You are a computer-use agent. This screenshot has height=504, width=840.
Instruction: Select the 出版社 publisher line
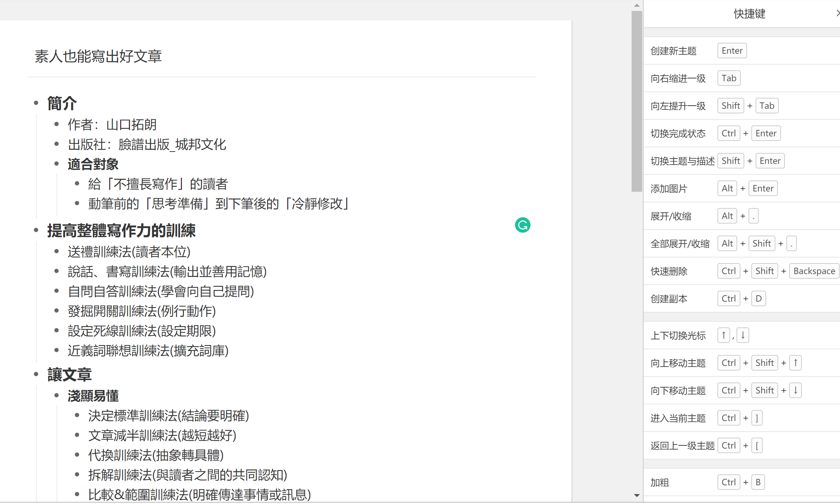click(x=147, y=144)
